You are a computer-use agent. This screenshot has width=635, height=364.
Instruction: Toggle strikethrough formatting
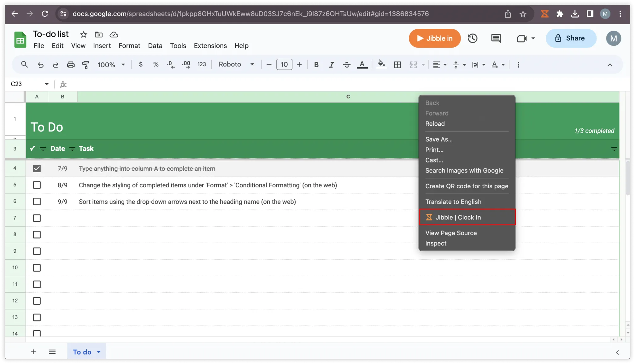click(347, 65)
